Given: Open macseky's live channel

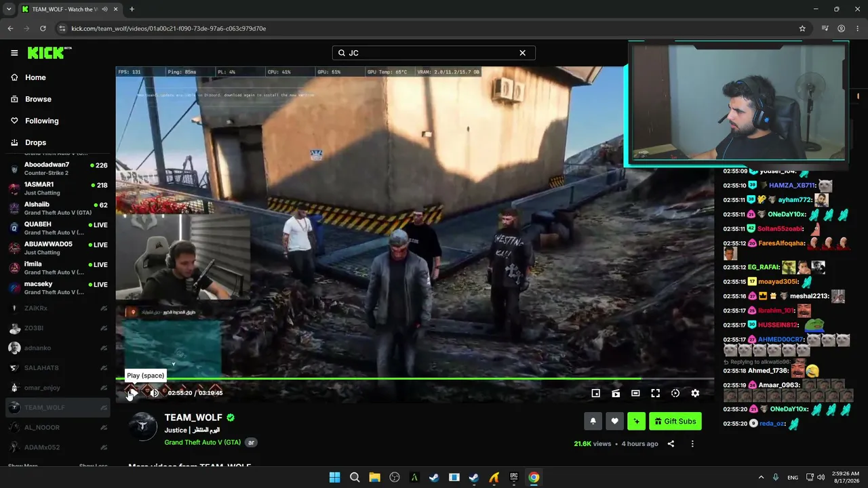Looking at the screenshot, I should pyautogui.click(x=58, y=288).
